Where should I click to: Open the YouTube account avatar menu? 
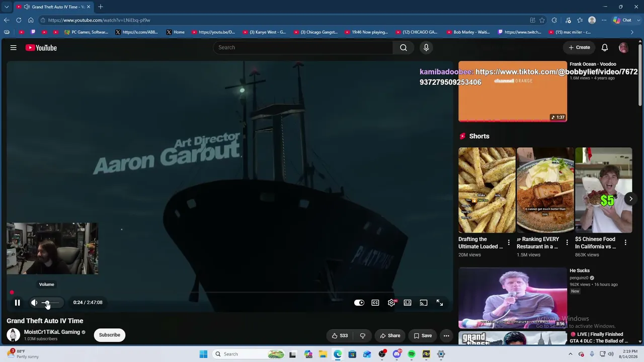coord(623,47)
